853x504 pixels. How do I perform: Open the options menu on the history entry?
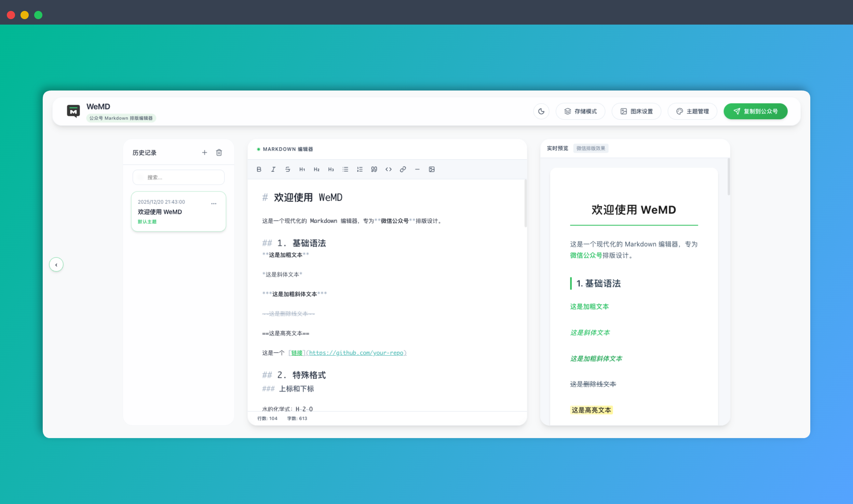(x=214, y=203)
